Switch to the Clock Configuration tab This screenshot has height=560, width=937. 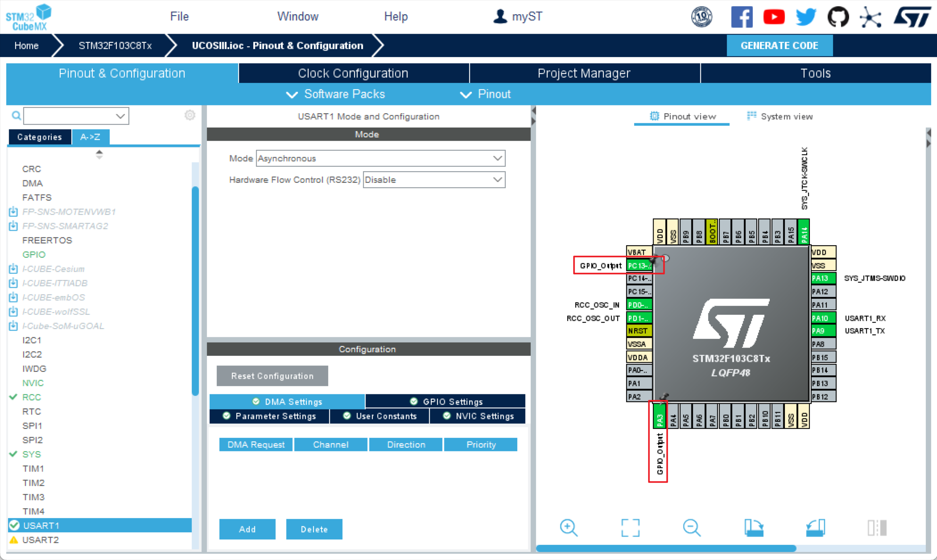click(353, 73)
